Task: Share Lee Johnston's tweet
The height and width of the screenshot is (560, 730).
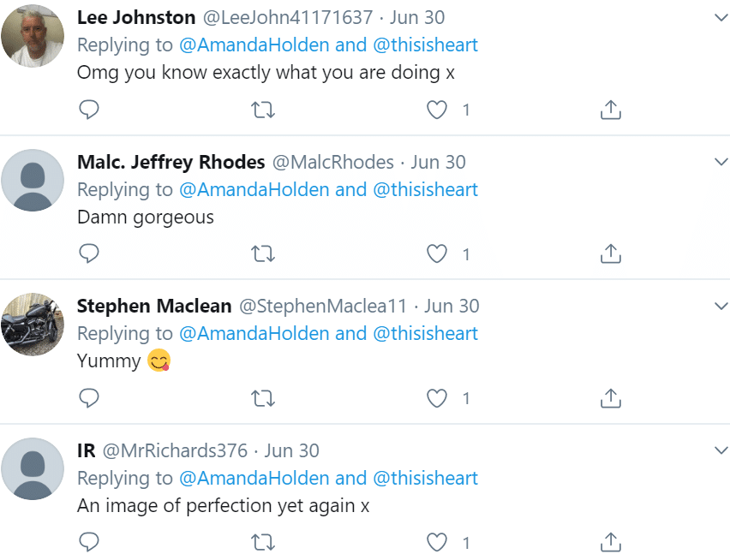Action: point(610,110)
